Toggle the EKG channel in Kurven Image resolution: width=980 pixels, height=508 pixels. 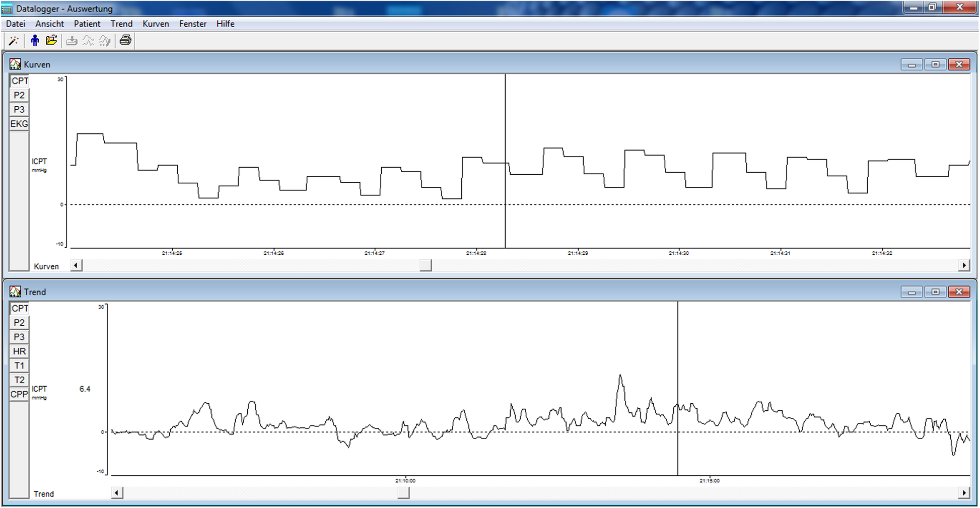coord(20,124)
